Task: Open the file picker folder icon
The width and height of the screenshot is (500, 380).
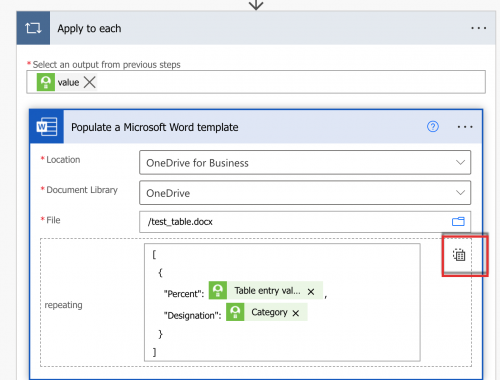Action: coord(458,222)
